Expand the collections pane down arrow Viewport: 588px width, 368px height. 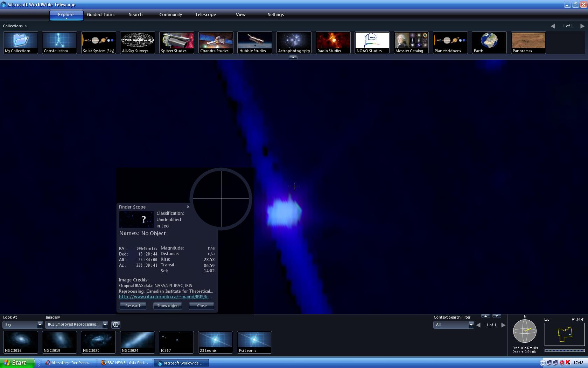[x=293, y=57]
